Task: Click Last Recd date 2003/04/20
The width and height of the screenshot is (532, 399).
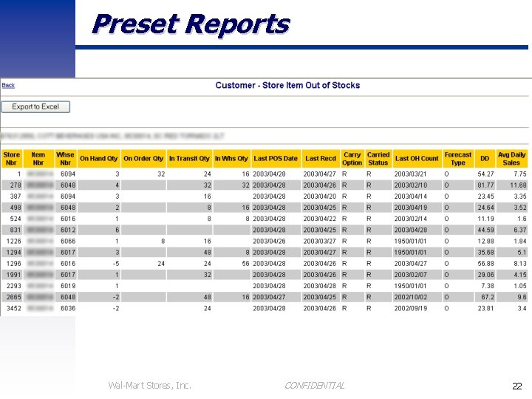Action: point(321,197)
